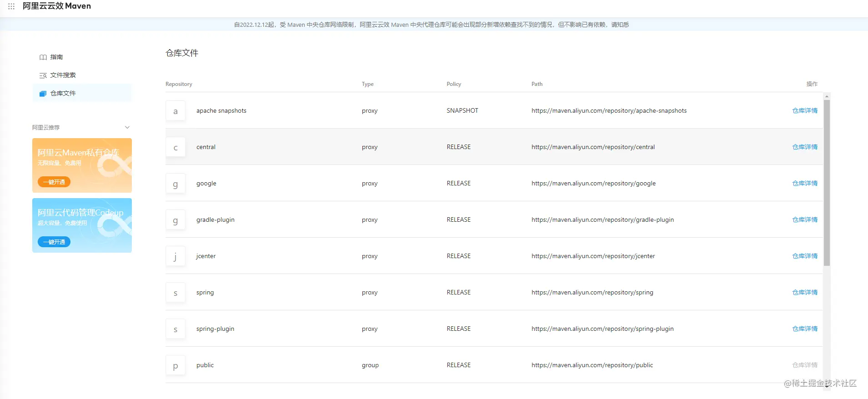Click the repository/google URL
The height and width of the screenshot is (399, 868).
[x=593, y=184]
